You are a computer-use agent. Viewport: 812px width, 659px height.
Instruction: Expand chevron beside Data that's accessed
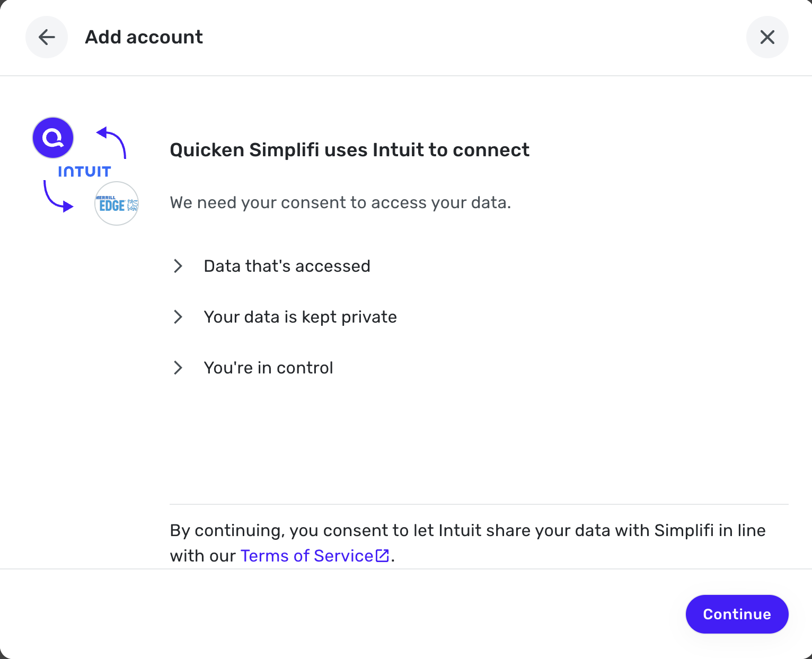[x=178, y=266]
